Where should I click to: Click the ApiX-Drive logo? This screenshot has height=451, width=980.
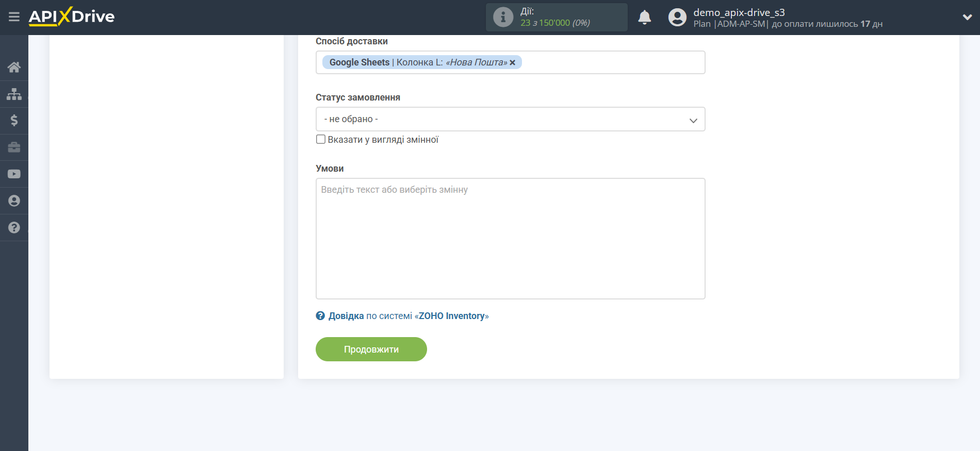pyautogui.click(x=72, y=16)
